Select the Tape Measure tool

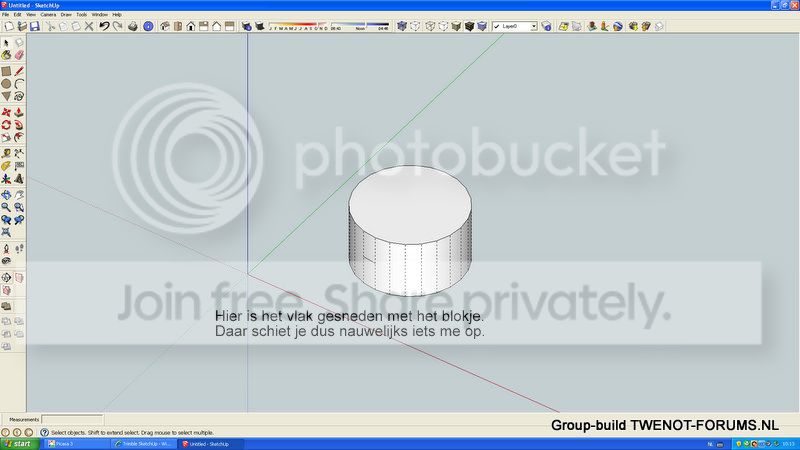(x=6, y=153)
